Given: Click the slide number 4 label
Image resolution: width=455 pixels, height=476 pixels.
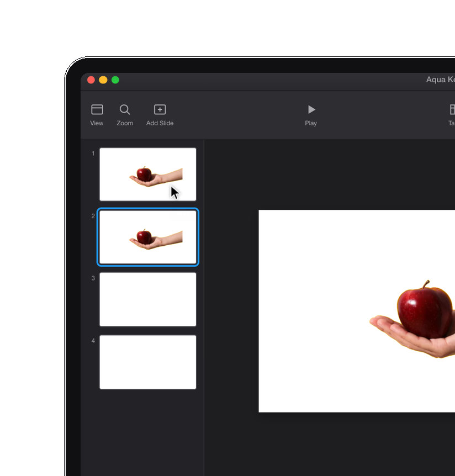Looking at the screenshot, I should pos(93,341).
